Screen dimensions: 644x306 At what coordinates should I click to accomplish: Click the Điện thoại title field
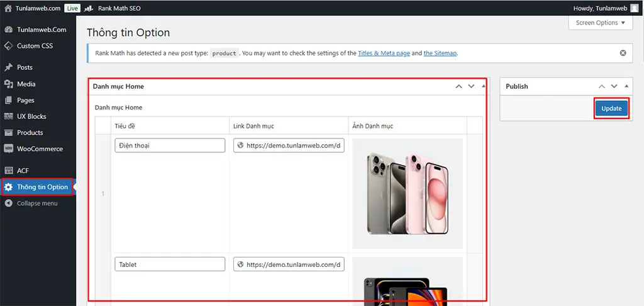(x=170, y=145)
